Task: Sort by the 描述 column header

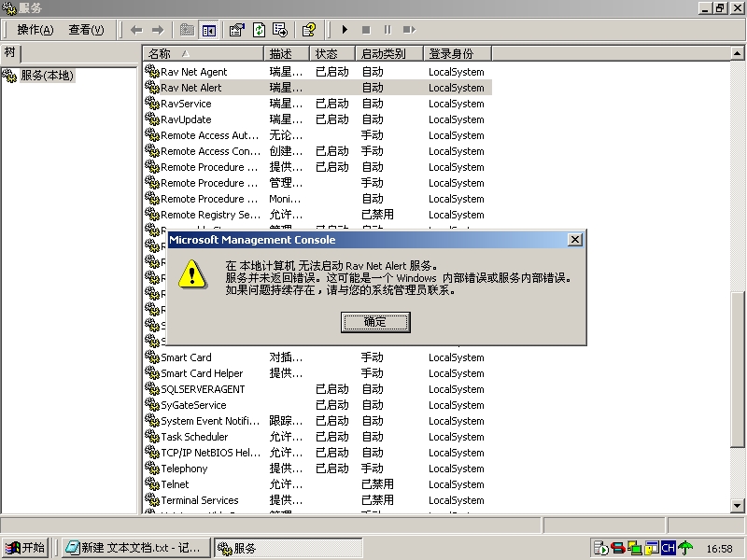Action: 287,54
